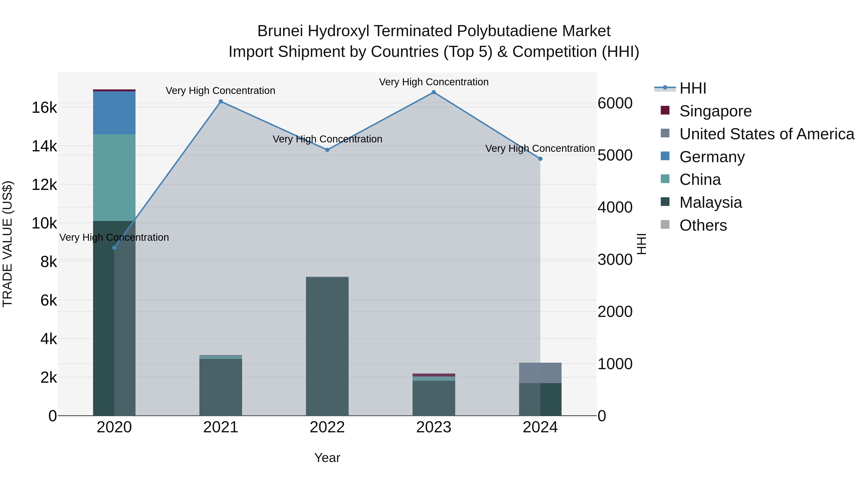Click the Malaysia segment of the 2024 bar

(540, 399)
